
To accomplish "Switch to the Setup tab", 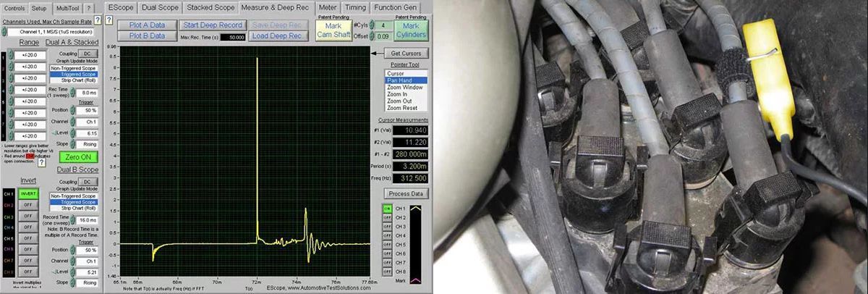I will click(x=39, y=8).
